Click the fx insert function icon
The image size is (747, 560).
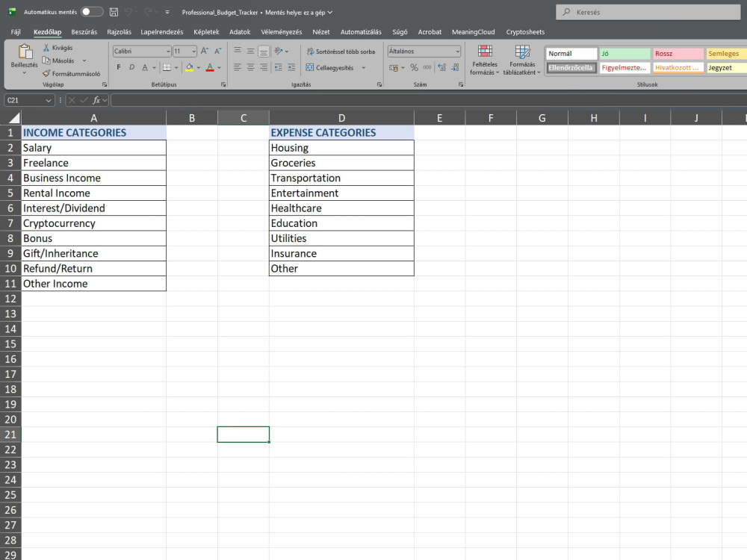point(96,100)
